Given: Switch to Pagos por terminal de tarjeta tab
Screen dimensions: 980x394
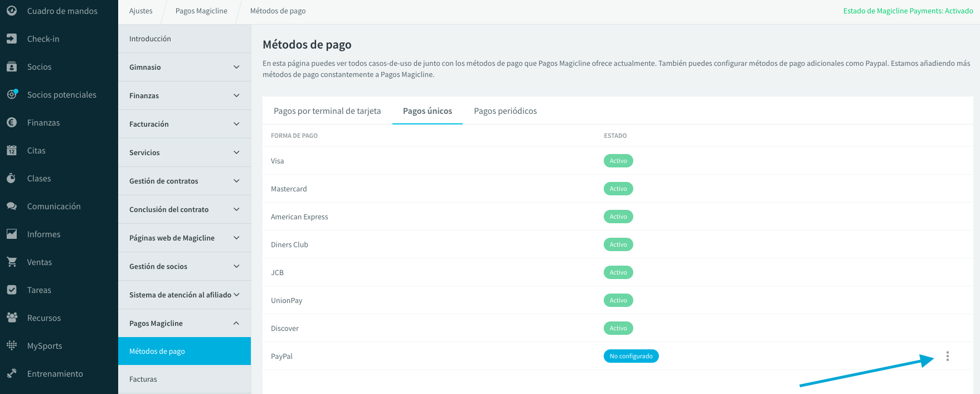Looking at the screenshot, I should click(x=327, y=110).
